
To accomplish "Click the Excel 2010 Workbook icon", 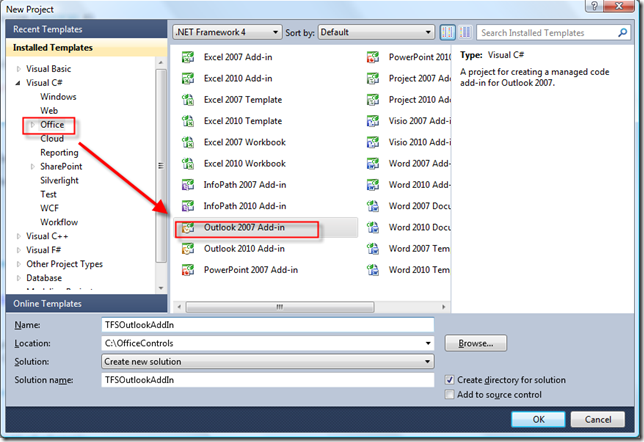I will 188,164.
